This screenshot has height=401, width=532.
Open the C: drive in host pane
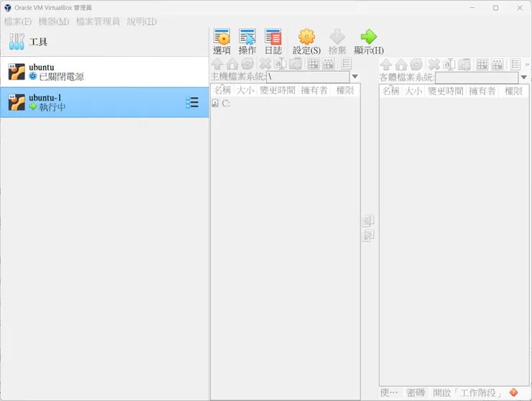[221, 103]
